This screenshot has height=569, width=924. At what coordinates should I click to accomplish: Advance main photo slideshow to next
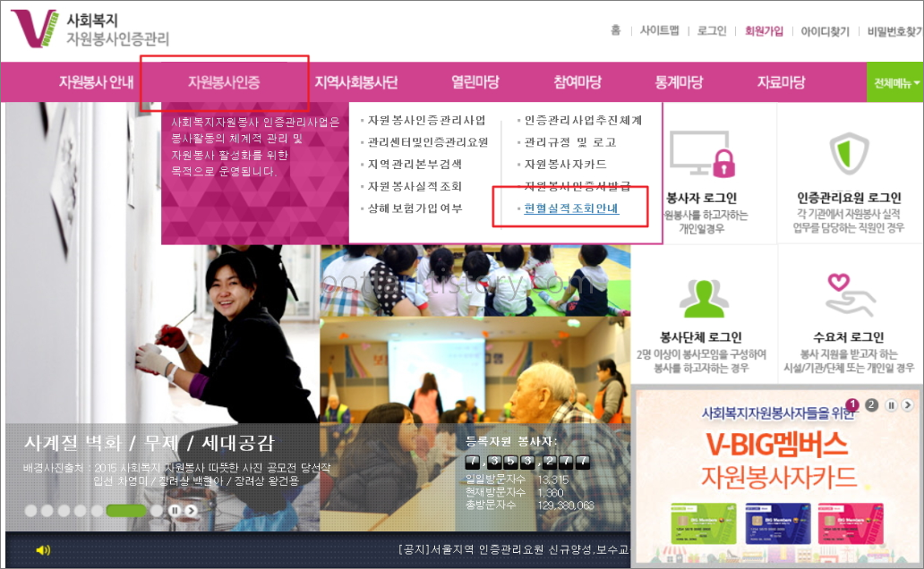coord(191,511)
